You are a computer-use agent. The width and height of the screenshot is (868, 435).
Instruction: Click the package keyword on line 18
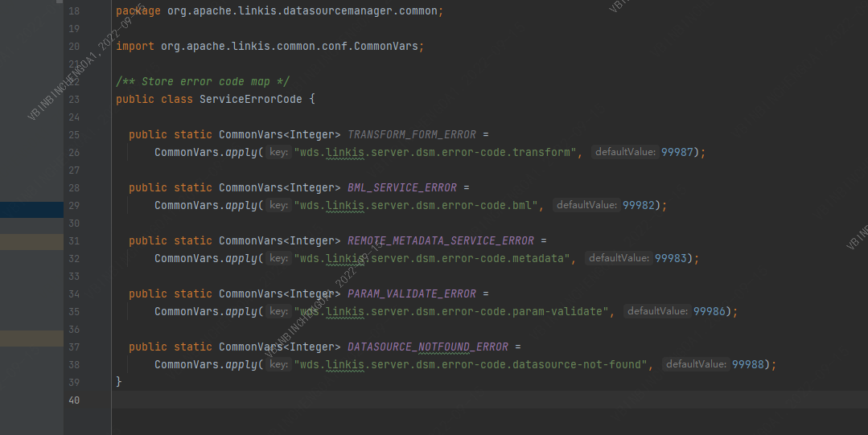[138, 11]
